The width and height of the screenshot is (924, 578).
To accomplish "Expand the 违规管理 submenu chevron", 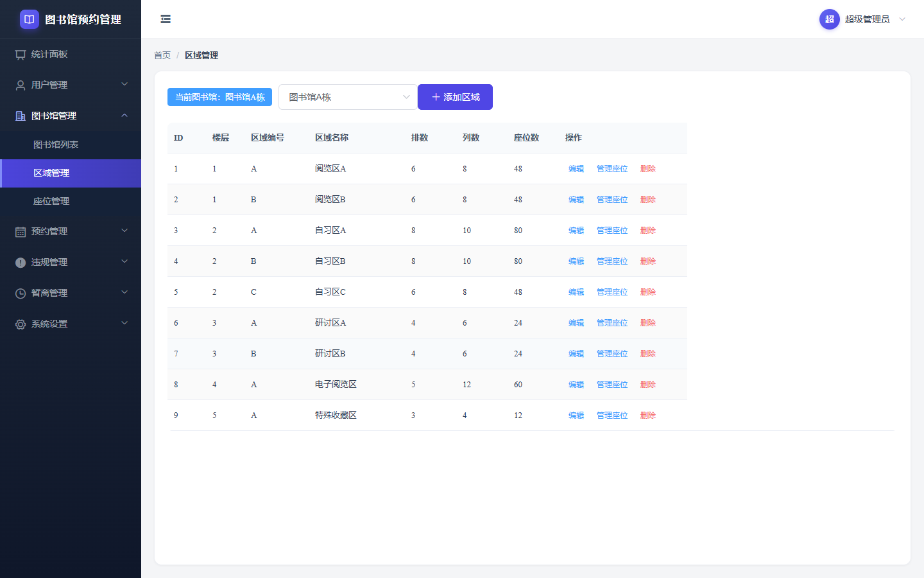I will tap(124, 261).
